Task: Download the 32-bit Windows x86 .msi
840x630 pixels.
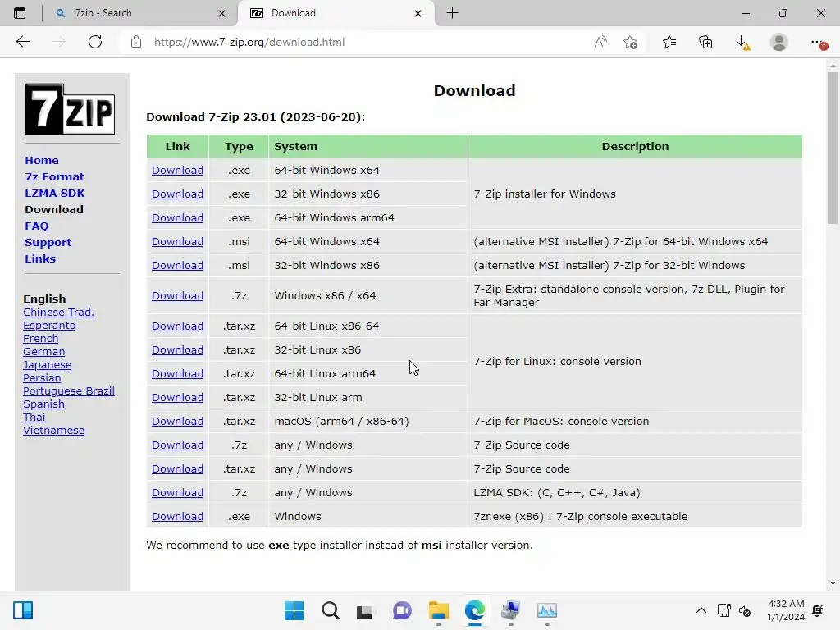Action: 177,265
